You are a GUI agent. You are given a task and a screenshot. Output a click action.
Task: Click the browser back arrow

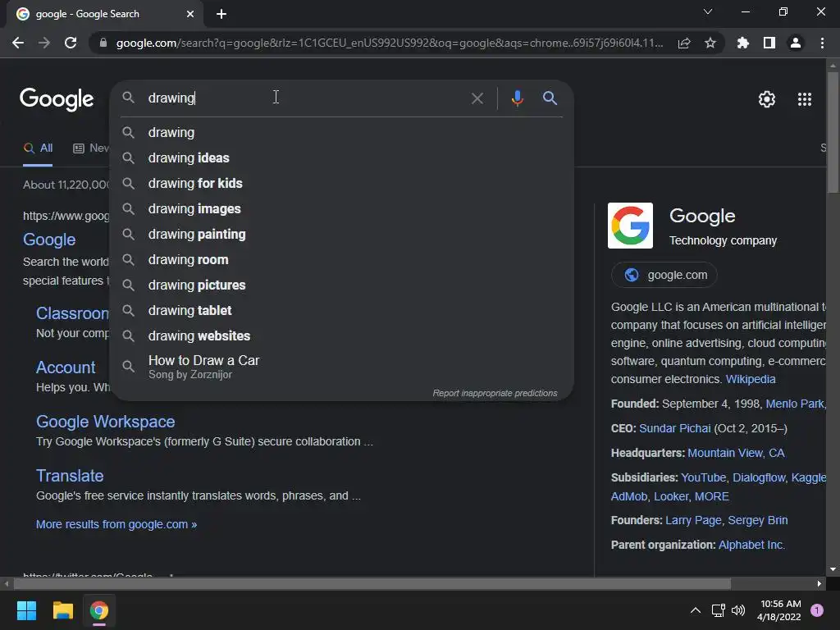tap(18, 43)
